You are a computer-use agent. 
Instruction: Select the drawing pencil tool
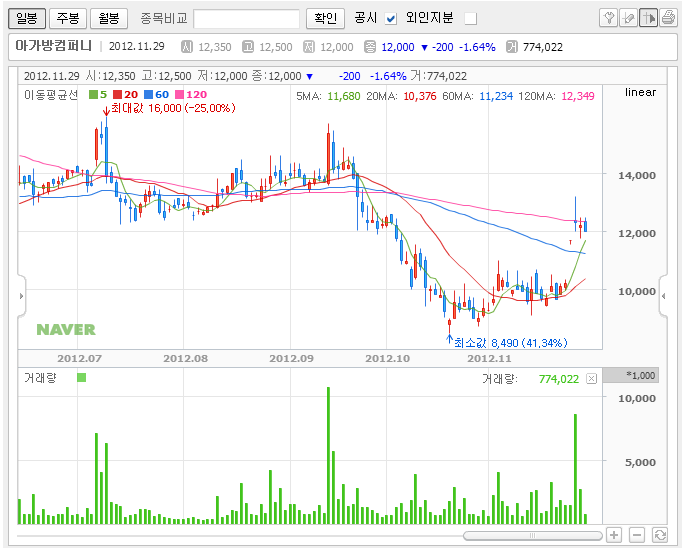(628, 18)
